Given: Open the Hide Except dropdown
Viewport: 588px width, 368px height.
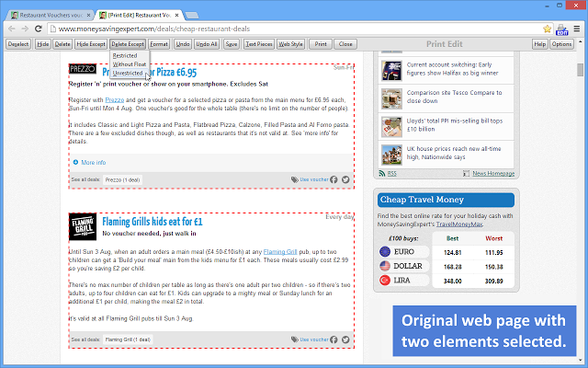Looking at the screenshot, I should tap(91, 44).
